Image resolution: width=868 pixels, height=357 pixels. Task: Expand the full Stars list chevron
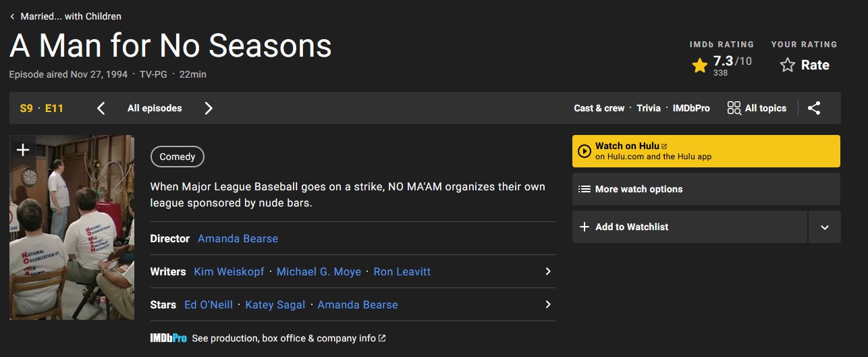(x=548, y=304)
